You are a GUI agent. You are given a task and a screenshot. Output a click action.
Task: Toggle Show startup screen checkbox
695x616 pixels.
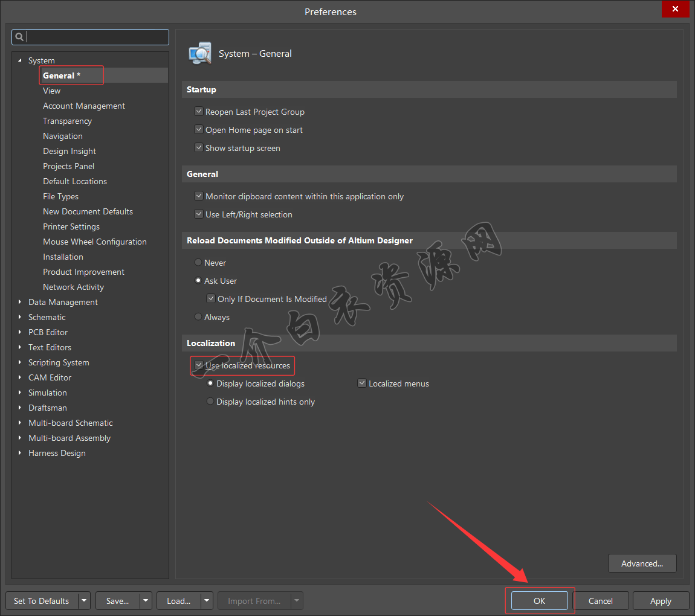[x=198, y=148]
